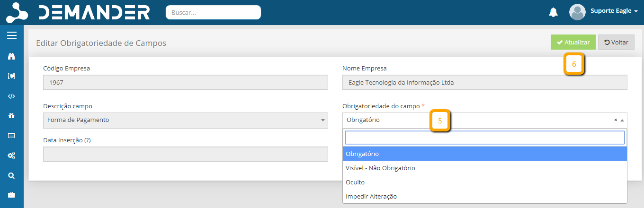Image resolution: width=644 pixels, height=208 pixels.
Task: Open notifications bell icon
Action: pyautogui.click(x=553, y=12)
